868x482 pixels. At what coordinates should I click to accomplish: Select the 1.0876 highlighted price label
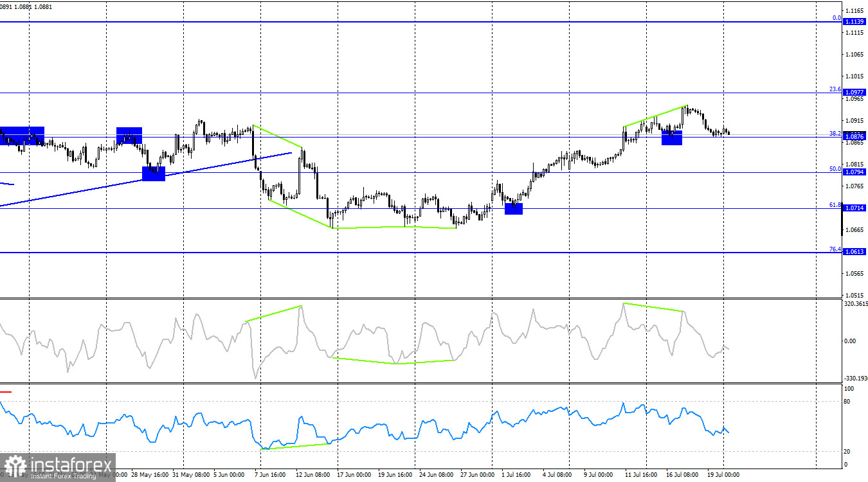854,137
